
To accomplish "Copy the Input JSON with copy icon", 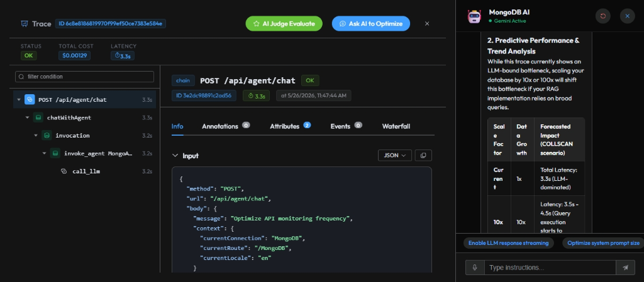I will [423, 155].
